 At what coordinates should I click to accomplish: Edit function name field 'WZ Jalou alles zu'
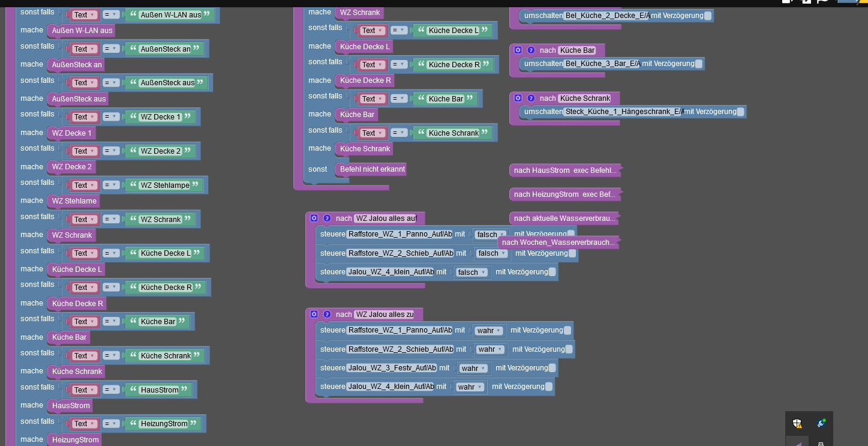coord(385,314)
